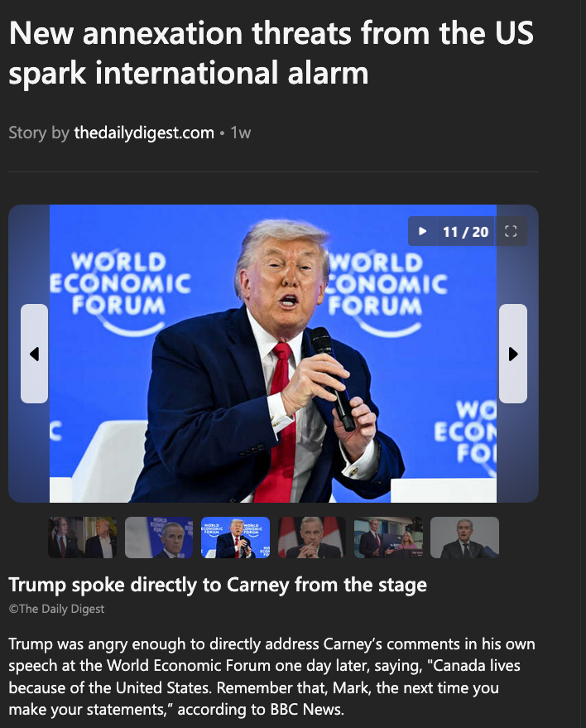Image resolution: width=586 pixels, height=728 pixels.
Task: Open thedailydigest.com source link
Action: point(144,133)
